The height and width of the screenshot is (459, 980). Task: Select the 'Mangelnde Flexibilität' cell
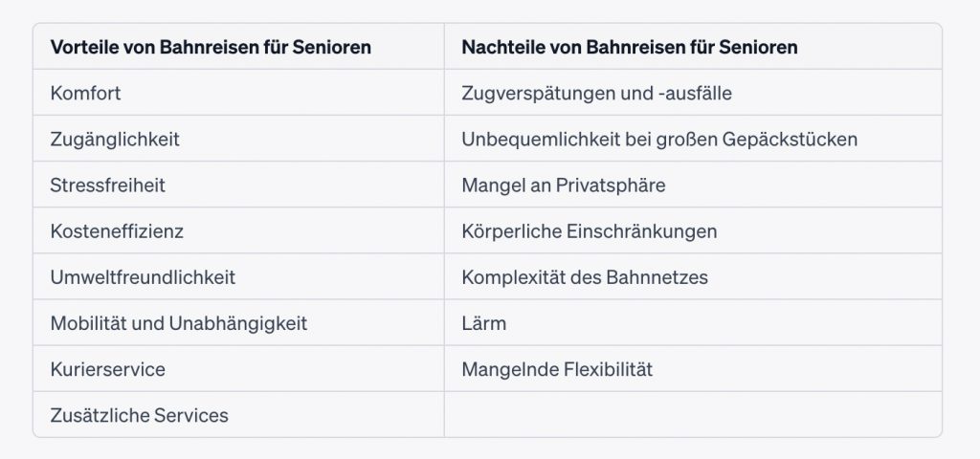(x=556, y=369)
